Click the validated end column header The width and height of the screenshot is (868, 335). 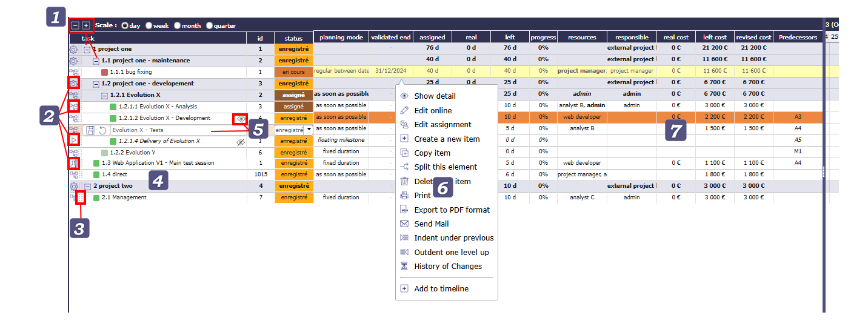pyautogui.click(x=390, y=38)
